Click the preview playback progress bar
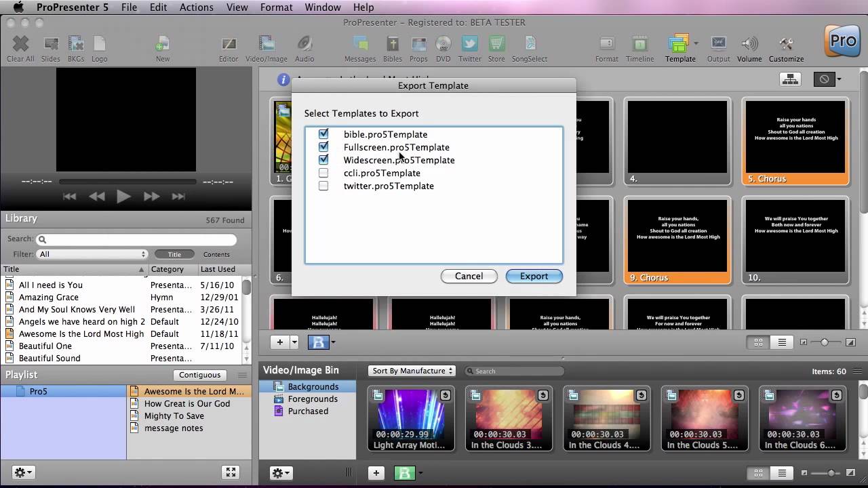 pyautogui.click(x=127, y=182)
